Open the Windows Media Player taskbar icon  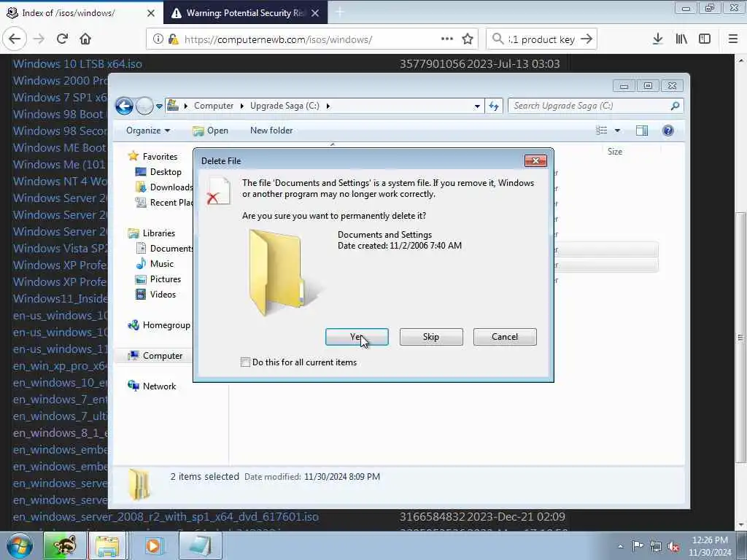153,545
